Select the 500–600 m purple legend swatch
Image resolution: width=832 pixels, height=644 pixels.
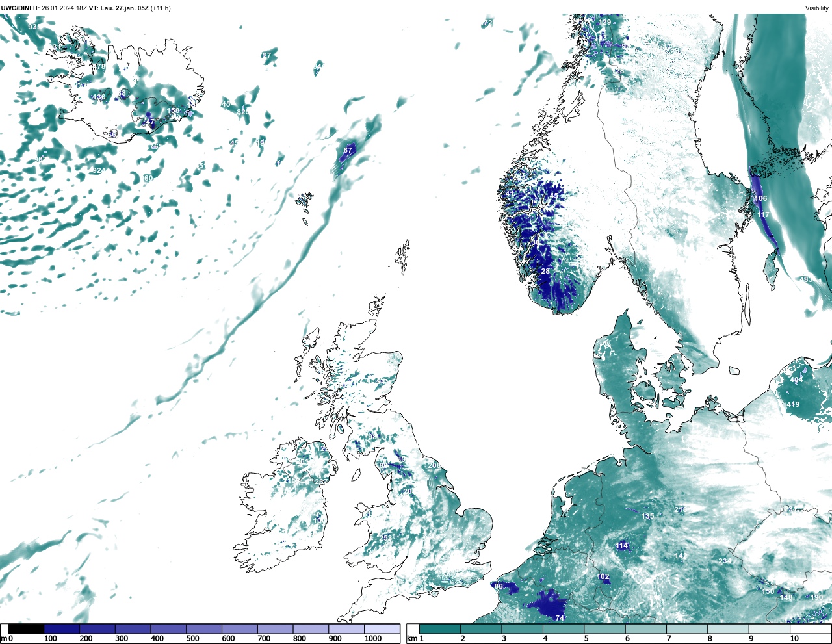(x=203, y=629)
